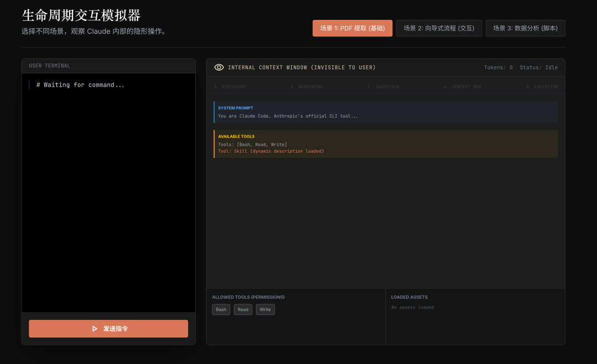Select the 2. REASONING stage label
The height and width of the screenshot is (364, 597).
coord(306,87)
